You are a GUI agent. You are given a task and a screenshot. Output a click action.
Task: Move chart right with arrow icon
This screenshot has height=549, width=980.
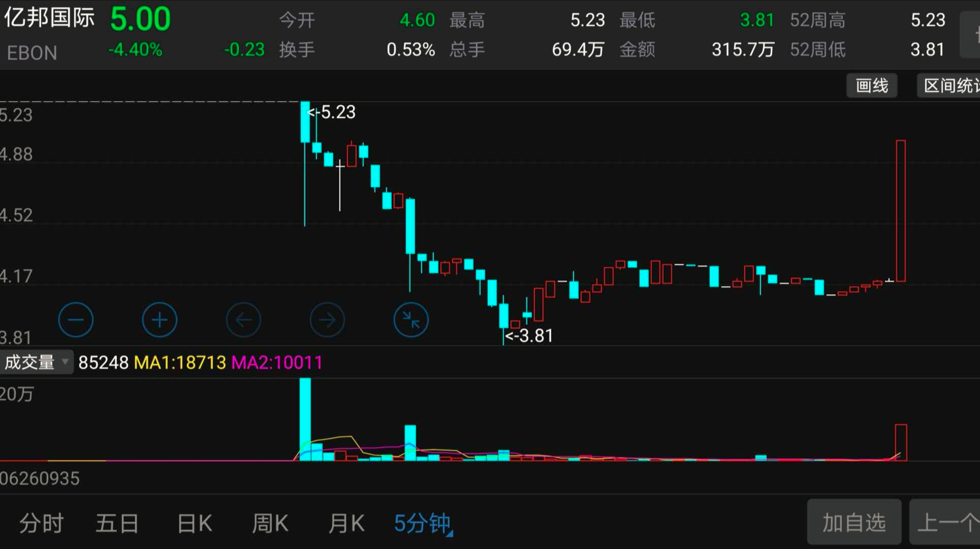tap(327, 320)
